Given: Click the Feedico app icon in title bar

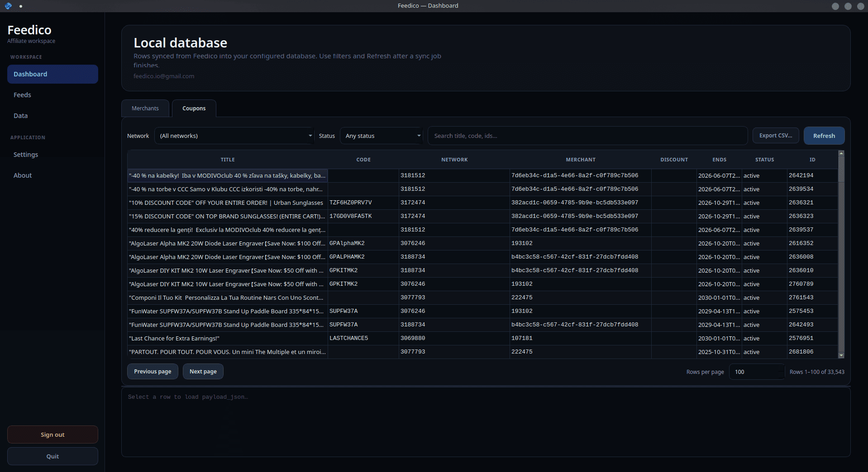Looking at the screenshot, I should pyautogui.click(x=8, y=6).
